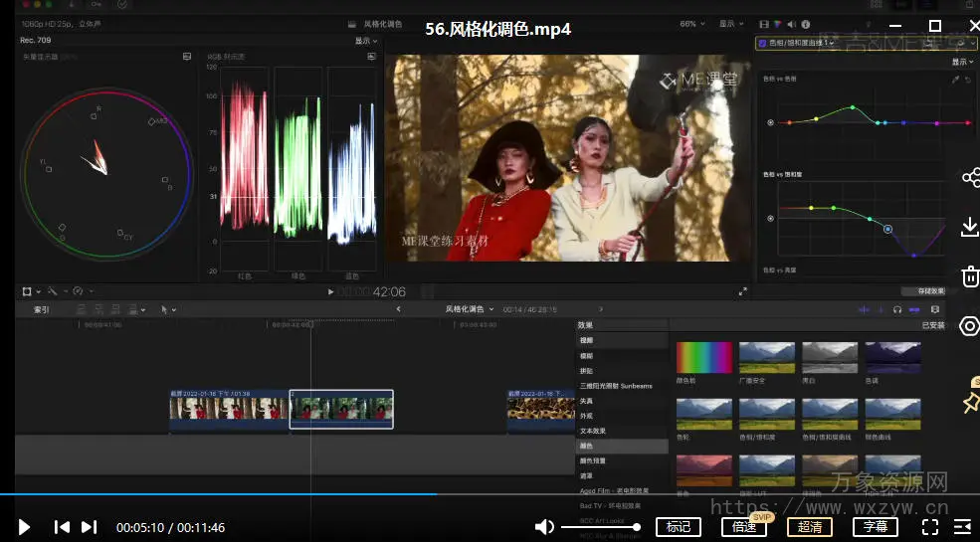
Task: Click the share icon on right sidebar
Action: coord(970,178)
